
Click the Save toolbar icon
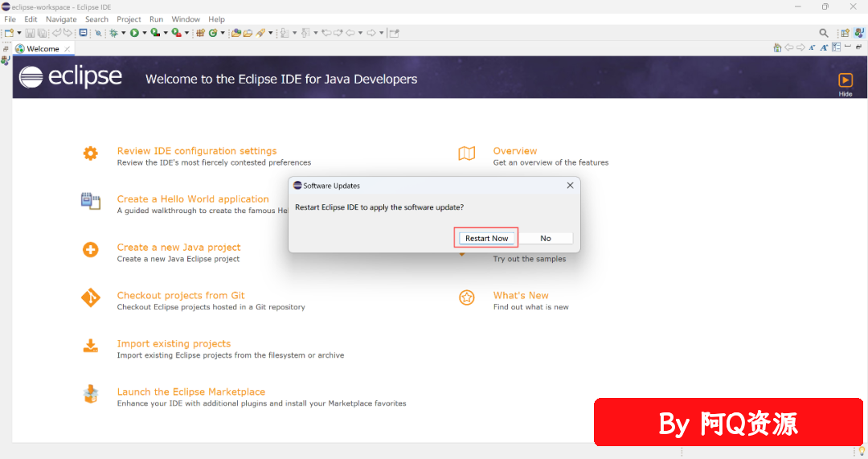[x=30, y=33]
